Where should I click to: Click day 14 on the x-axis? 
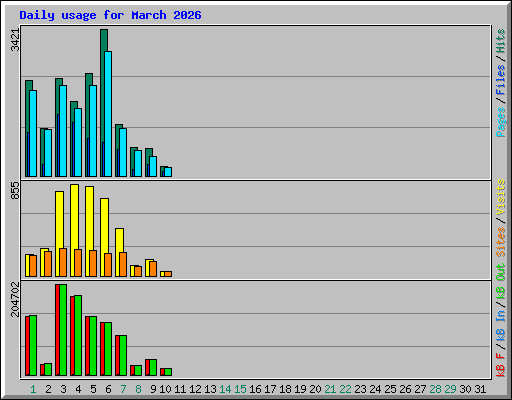[225, 389]
